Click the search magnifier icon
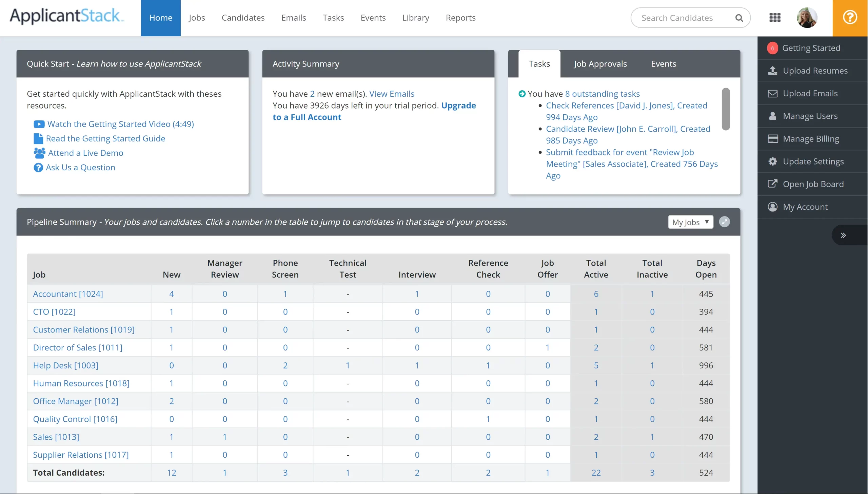 pos(739,18)
